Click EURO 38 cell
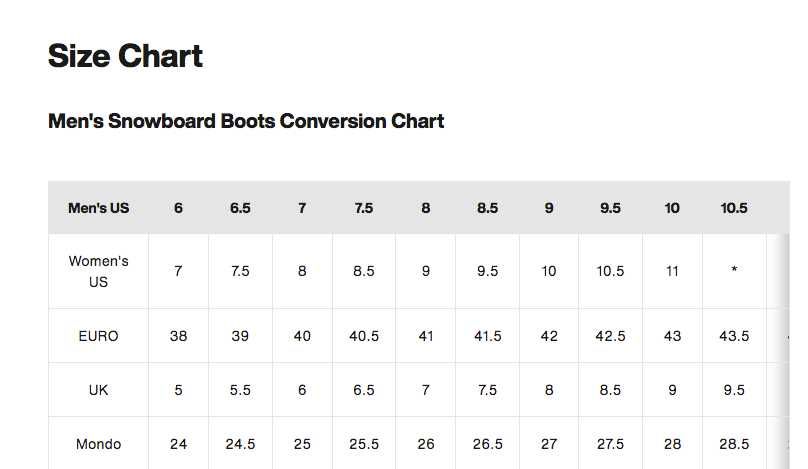This screenshot has height=469, width=808. click(178, 336)
